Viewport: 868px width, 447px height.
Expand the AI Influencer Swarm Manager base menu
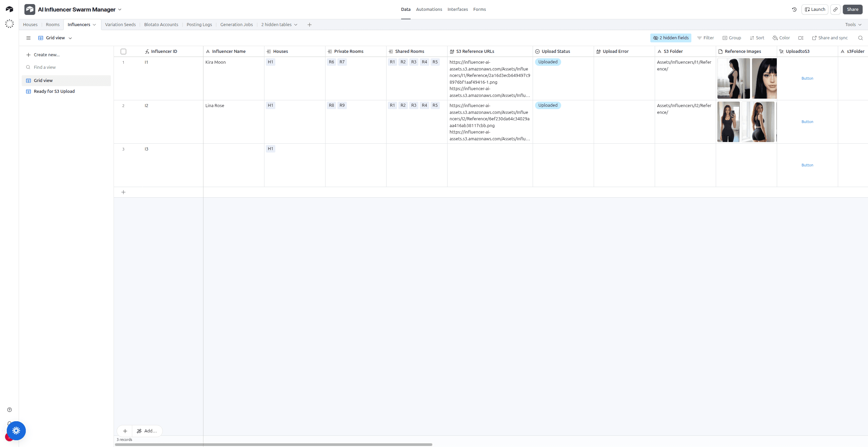click(x=120, y=9)
